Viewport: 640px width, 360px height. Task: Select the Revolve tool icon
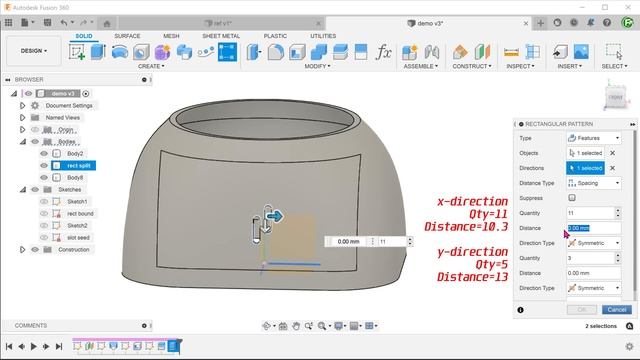coord(120,52)
